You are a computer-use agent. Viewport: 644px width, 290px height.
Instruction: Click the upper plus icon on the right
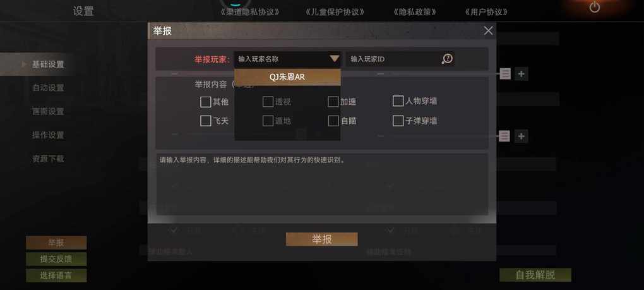[521, 74]
